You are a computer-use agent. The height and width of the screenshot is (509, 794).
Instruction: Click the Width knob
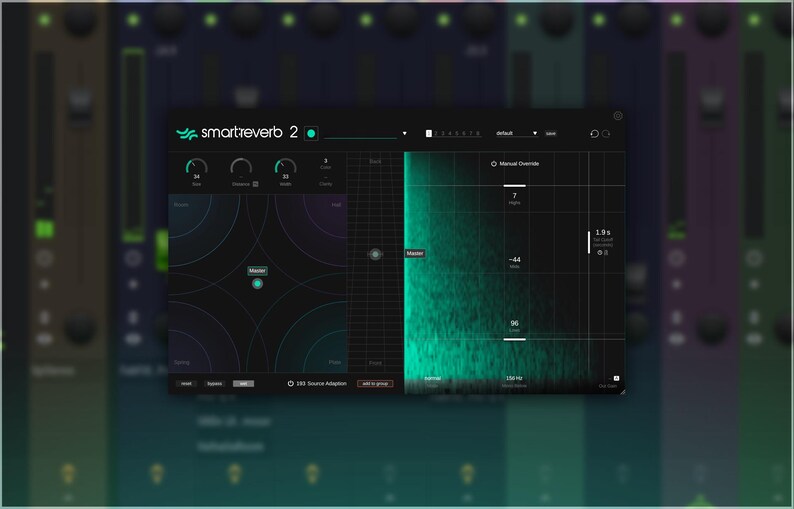tap(286, 168)
